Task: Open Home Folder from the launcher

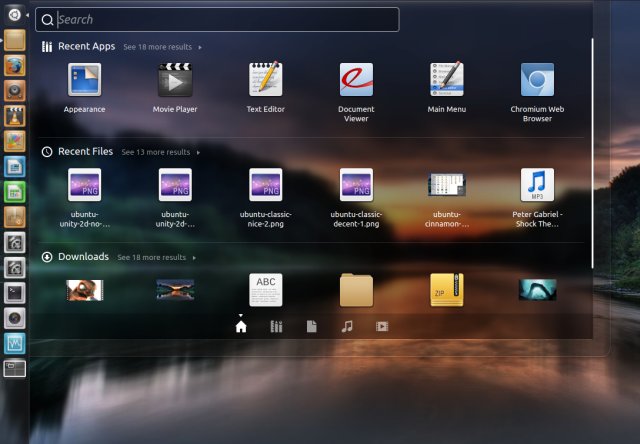Action: [x=15, y=40]
